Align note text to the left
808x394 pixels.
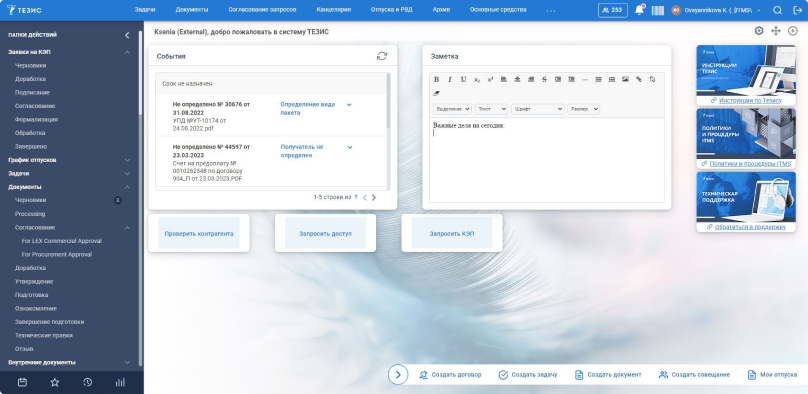coord(504,79)
